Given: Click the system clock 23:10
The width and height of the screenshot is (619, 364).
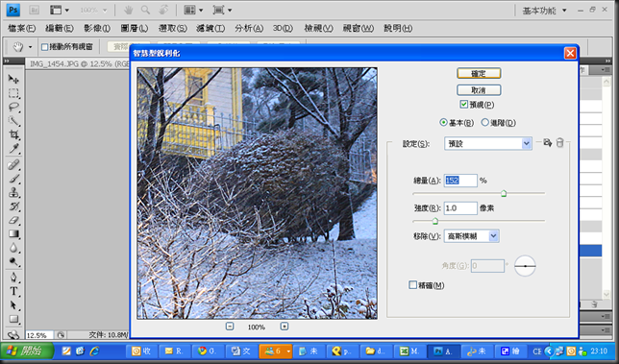Looking at the screenshot, I should (x=599, y=351).
